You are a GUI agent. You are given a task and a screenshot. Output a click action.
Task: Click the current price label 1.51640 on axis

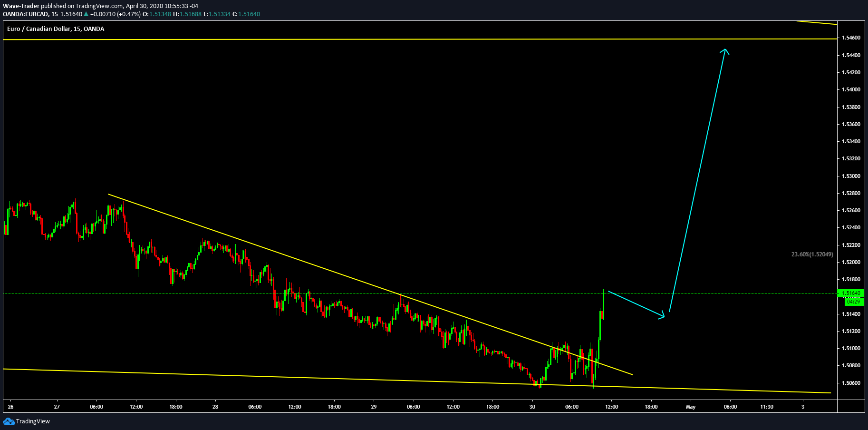tap(851, 293)
